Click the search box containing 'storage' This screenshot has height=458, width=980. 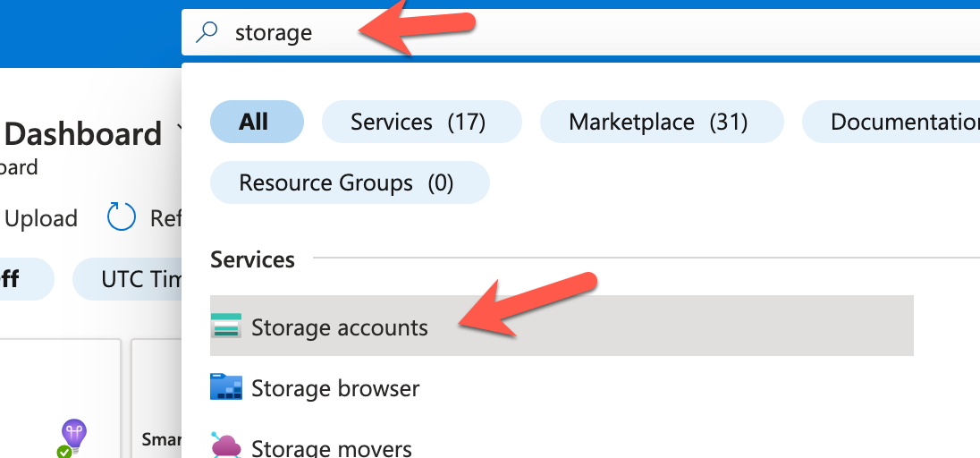click(x=580, y=32)
